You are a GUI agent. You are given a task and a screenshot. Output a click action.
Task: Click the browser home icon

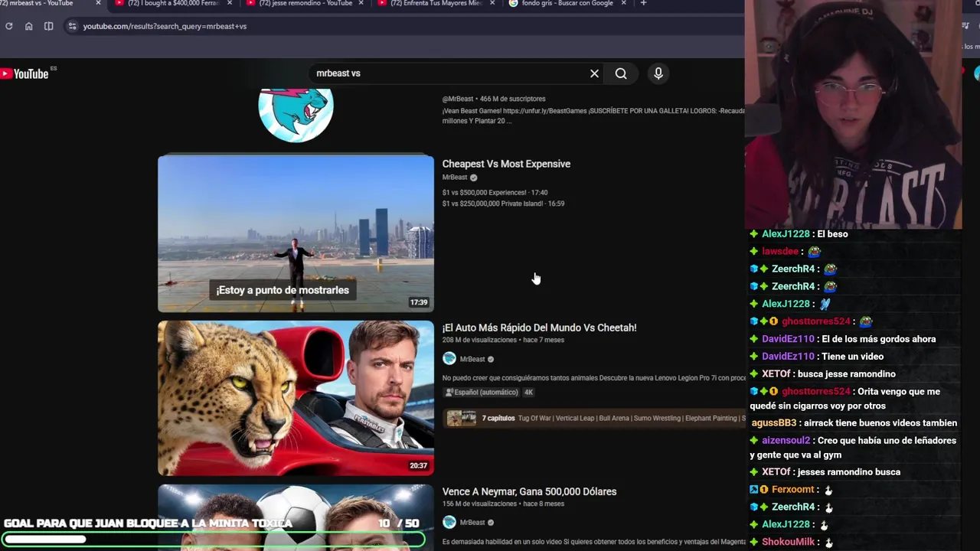[28, 26]
